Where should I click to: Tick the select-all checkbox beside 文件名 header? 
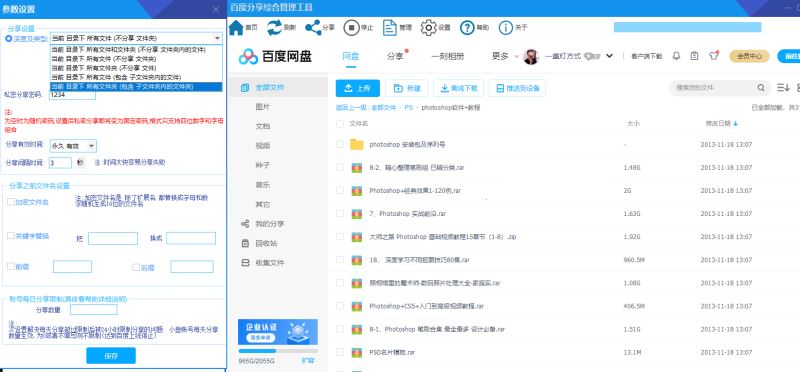click(340, 123)
